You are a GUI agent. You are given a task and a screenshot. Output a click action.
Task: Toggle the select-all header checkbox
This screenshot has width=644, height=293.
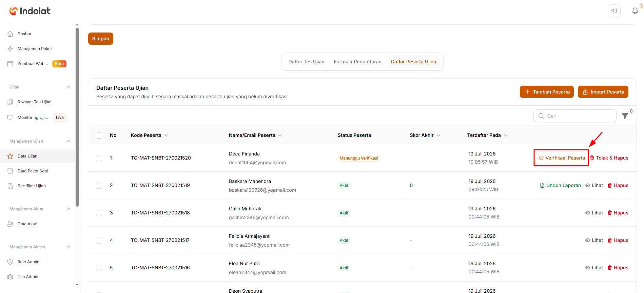(99, 135)
